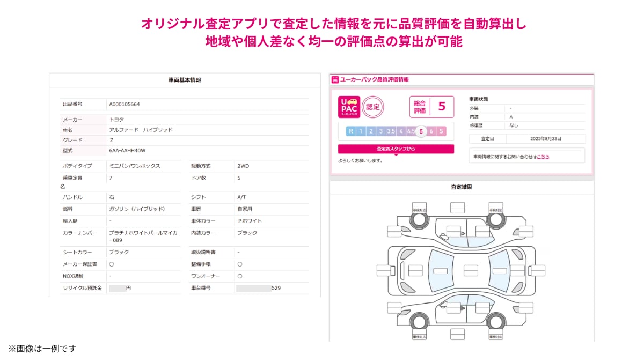Click the 総合評価 5 score box
The height and width of the screenshot is (362, 644).
pyautogui.click(x=432, y=106)
